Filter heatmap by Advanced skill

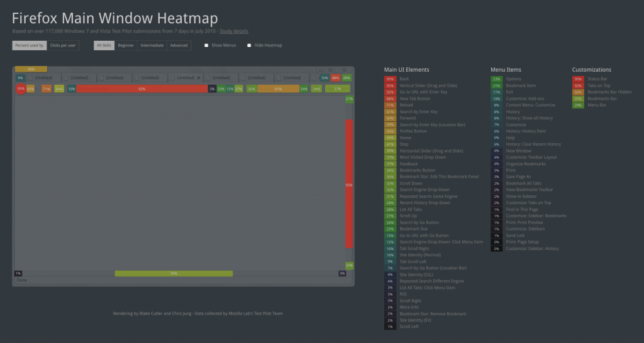179,45
